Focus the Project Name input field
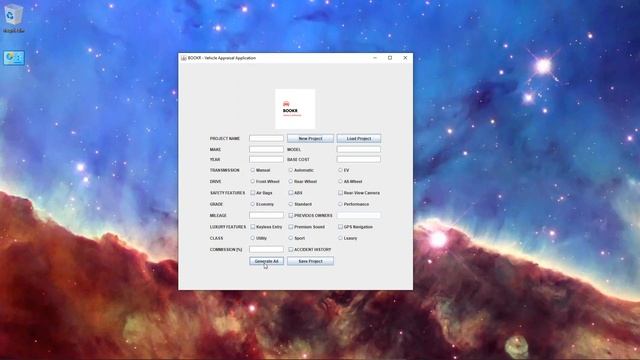The image size is (640, 360). click(266, 138)
